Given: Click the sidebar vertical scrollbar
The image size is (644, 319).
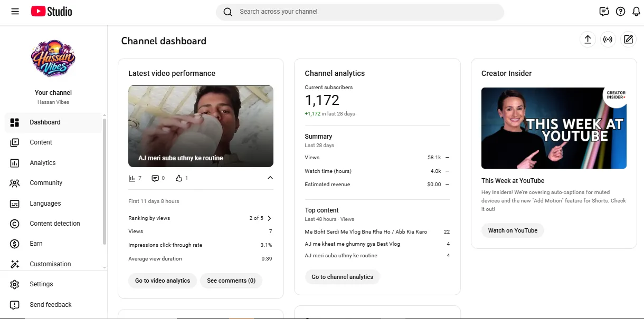Looking at the screenshot, I should click(105, 182).
